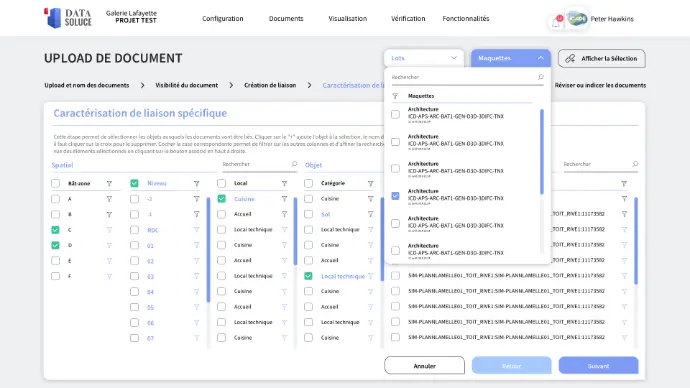Click filter icon next to Bât-zone header
Viewport: 690px width, 388px height.
(x=109, y=183)
